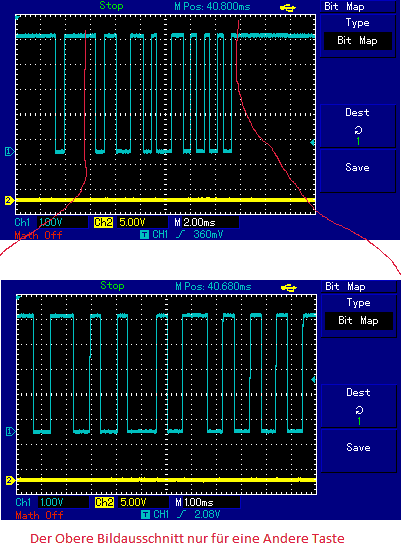Click the USB icon in the upper scope header
The width and height of the screenshot is (401, 554).
[x=288, y=8]
